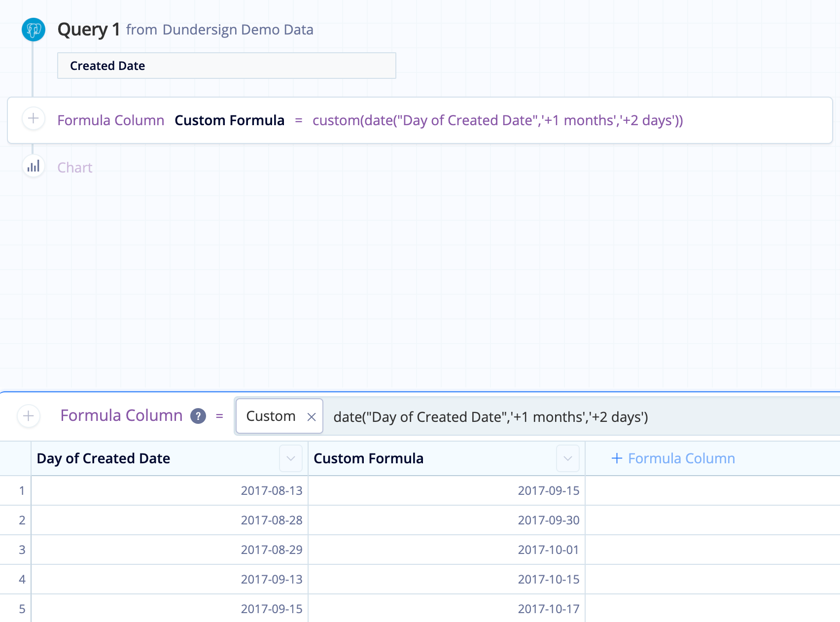Viewport: 840px width, 622px height.
Task: Open the Day of Created Date column menu
Action: 290,458
